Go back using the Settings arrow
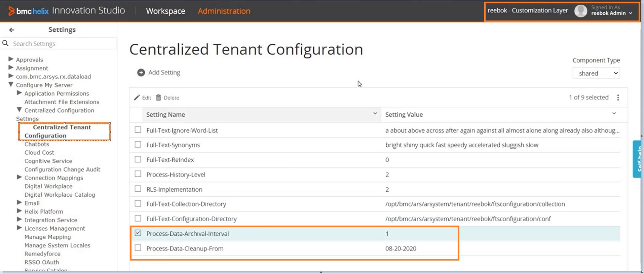The image size is (644, 274). point(12,30)
